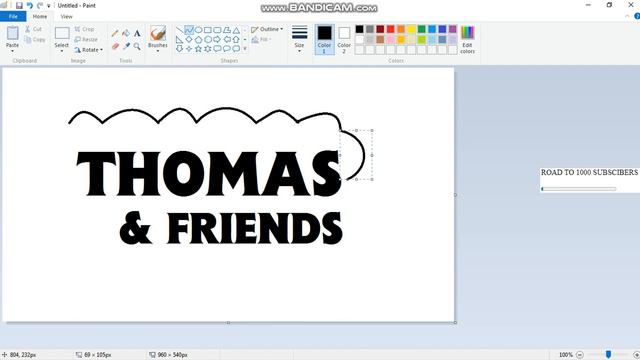Select the Pencil tool

tap(115, 33)
